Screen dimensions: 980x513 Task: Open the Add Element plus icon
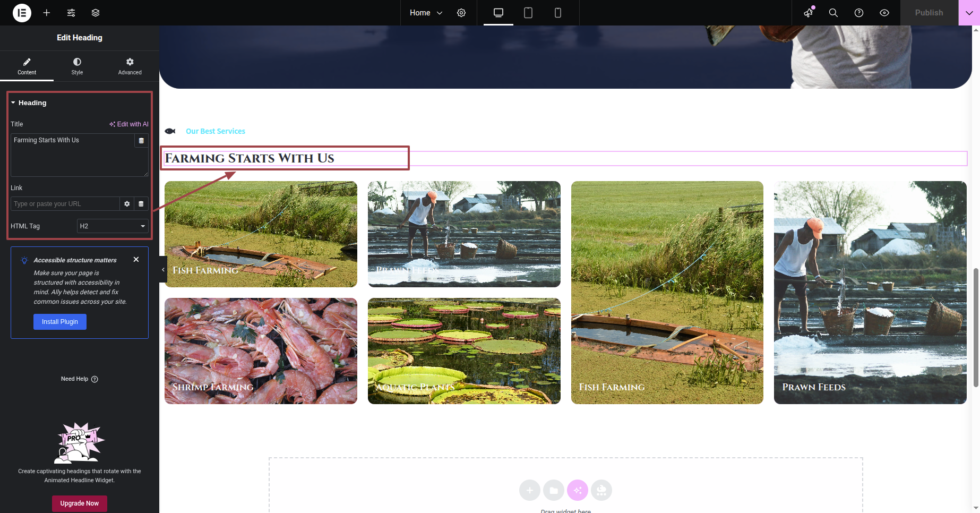click(47, 13)
